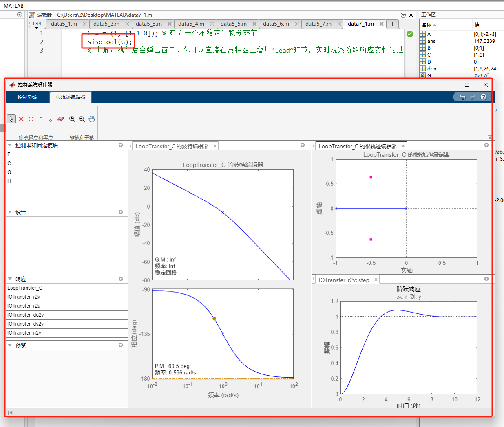Image resolution: width=504 pixels, height=427 pixels.
Task: Select IOTransfer_r2u in the responses list
Action: click(x=67, y=306)
